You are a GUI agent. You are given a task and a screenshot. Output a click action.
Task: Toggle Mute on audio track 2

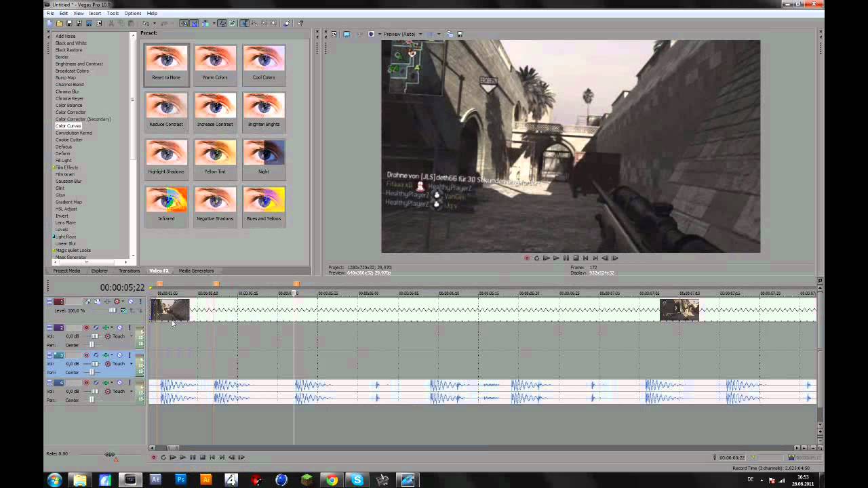click(119, 327)
